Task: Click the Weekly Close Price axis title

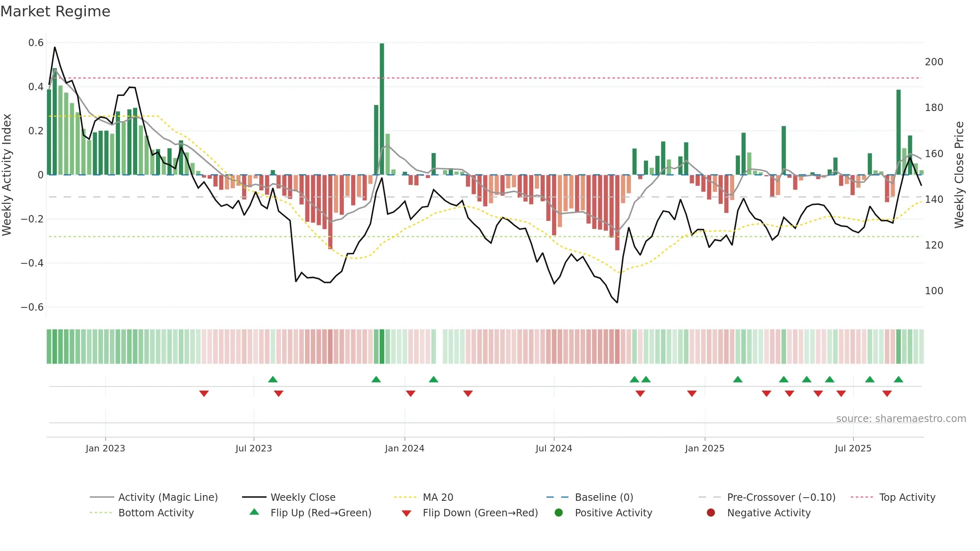Action: coord(959,175)
